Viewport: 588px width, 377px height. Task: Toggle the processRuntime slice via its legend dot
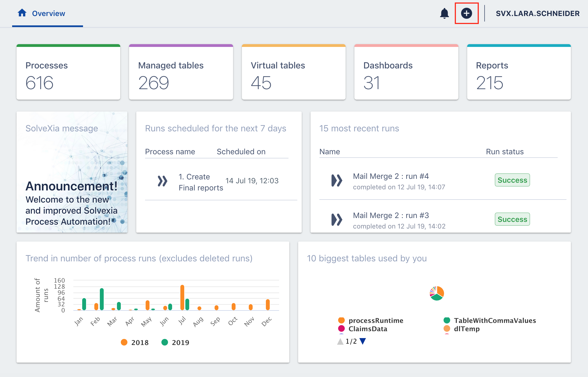[x=341, y=320]
